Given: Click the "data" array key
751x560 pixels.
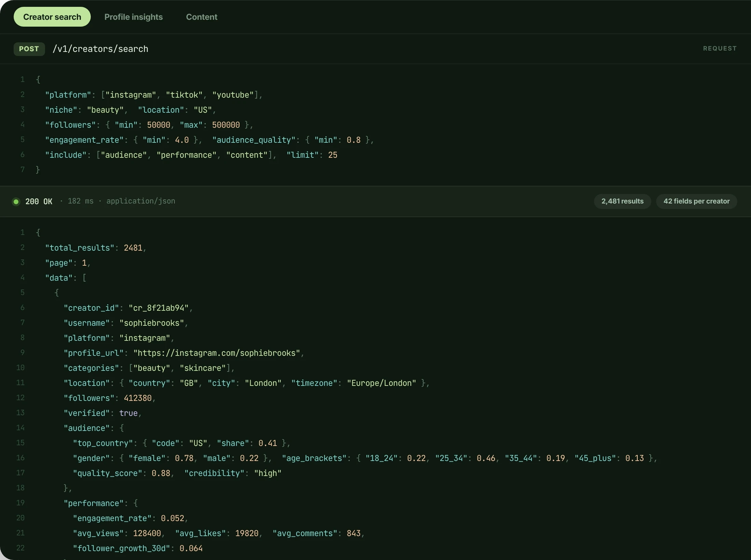Looking at the screenshot, I should [x=59, y=278].
